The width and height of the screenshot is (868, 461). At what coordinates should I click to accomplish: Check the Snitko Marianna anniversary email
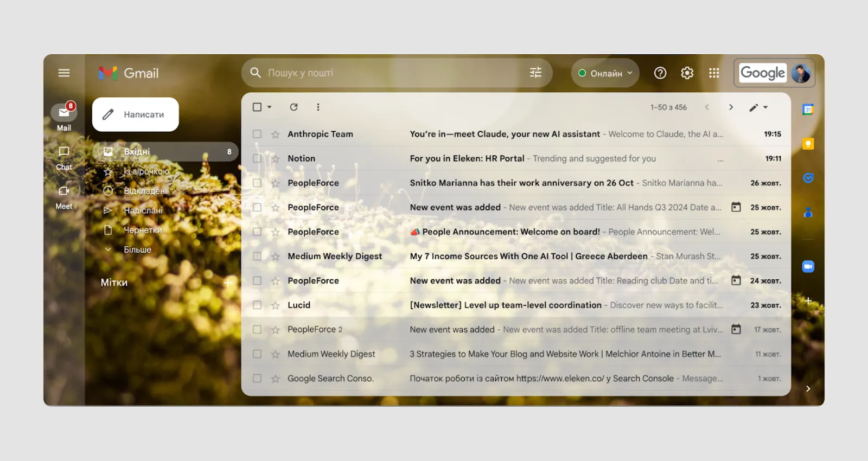pyautogui.click(x=257, y=183)
